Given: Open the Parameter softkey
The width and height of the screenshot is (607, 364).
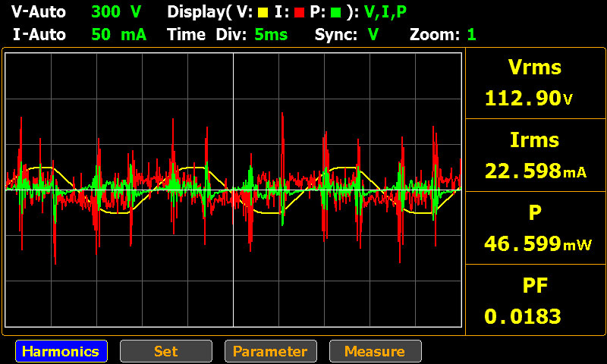Looking at the screenshot, I should 271,351.
